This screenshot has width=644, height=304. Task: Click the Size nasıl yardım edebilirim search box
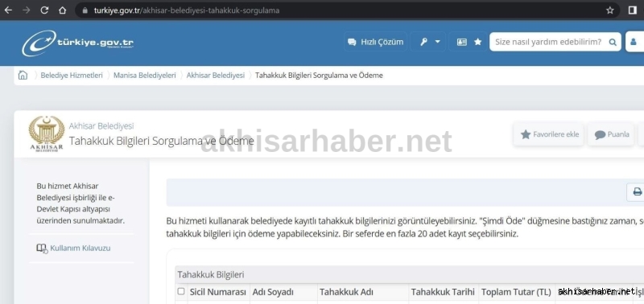(548, 42)
